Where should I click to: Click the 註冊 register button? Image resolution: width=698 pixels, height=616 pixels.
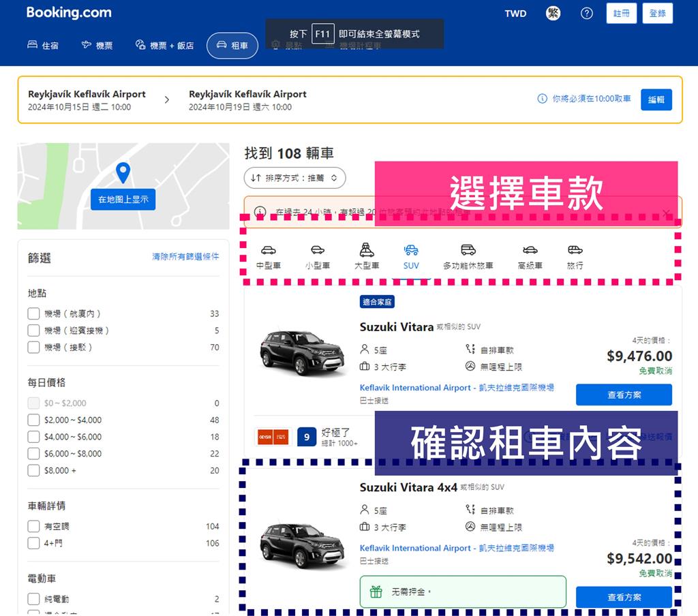tap(622, 14)
